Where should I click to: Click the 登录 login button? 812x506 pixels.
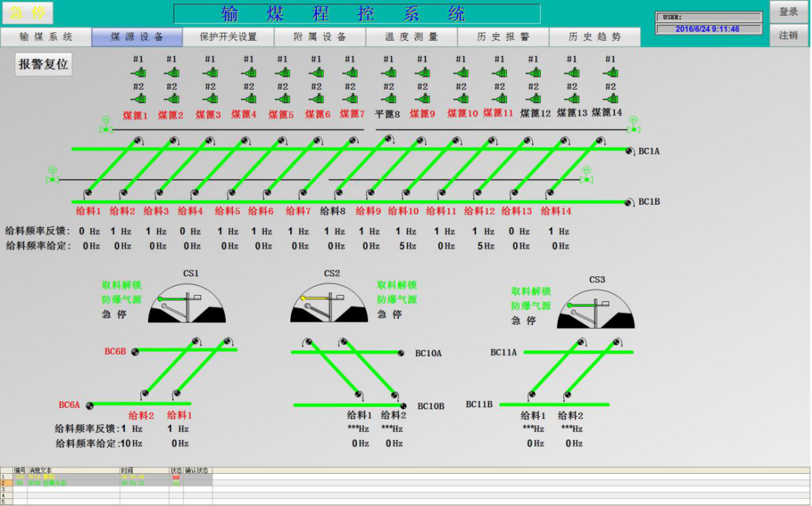tap(788, 11)
